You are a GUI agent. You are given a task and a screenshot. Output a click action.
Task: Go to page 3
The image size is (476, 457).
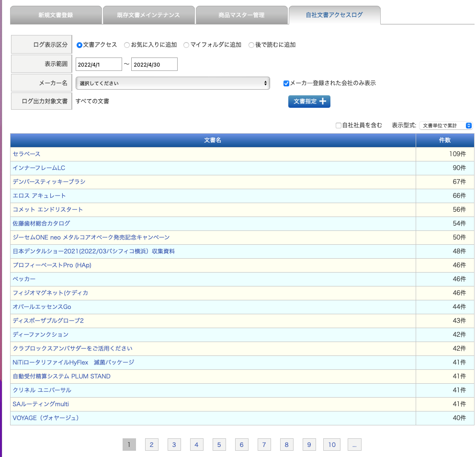click(x=174, y=445)
